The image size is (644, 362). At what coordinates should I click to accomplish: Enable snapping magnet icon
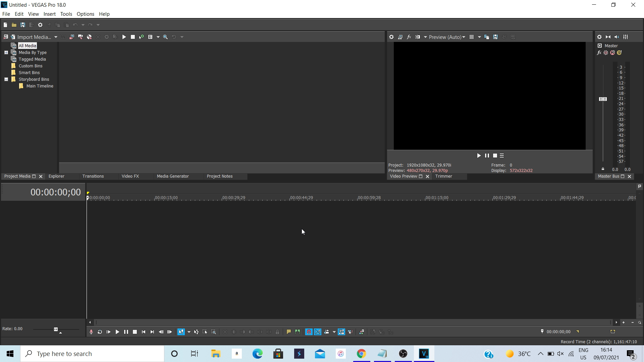pyautogui.click(x=309, y=332)
